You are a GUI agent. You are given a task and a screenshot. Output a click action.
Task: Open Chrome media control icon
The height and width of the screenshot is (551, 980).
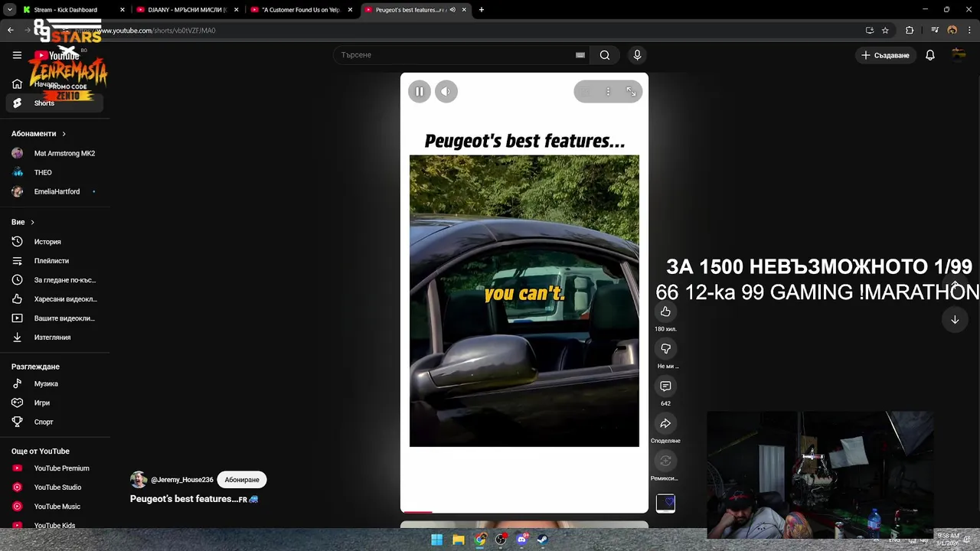coord(935,31)
